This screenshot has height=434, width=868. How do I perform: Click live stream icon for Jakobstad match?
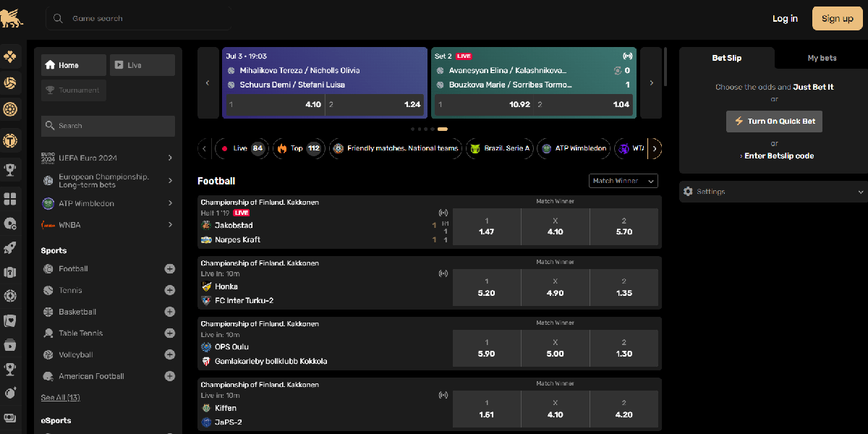click(x=443, y=213)
